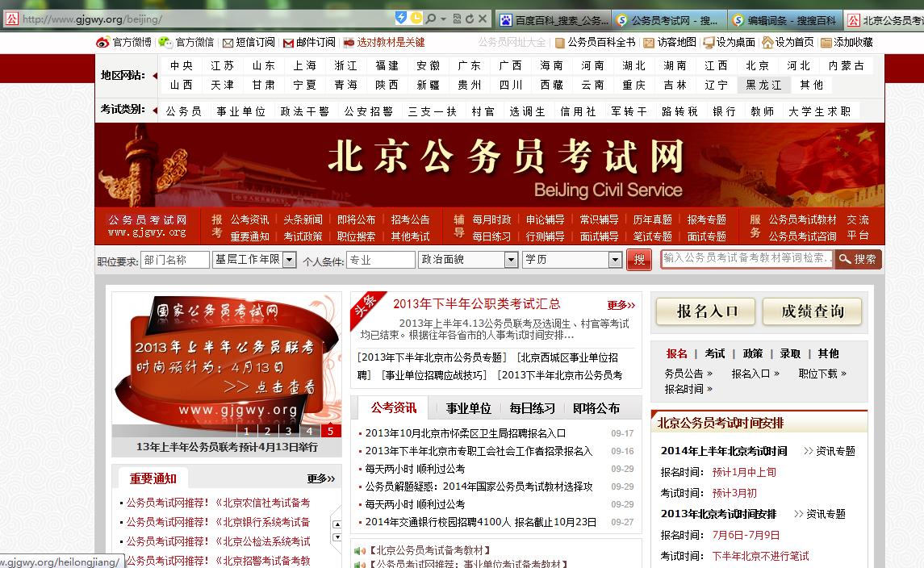Click 资讯专题 next to 2014年上半年北京考试时间

pos(835,451)
